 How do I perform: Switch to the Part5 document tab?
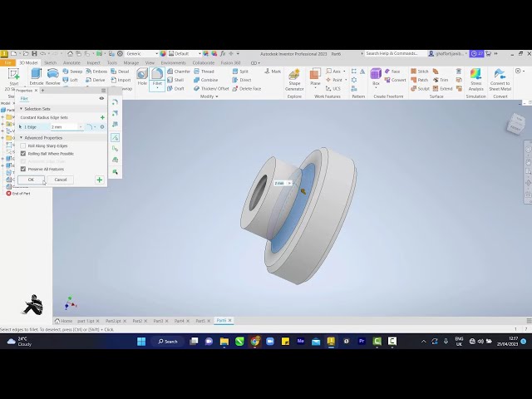click(x=200, y=321)
